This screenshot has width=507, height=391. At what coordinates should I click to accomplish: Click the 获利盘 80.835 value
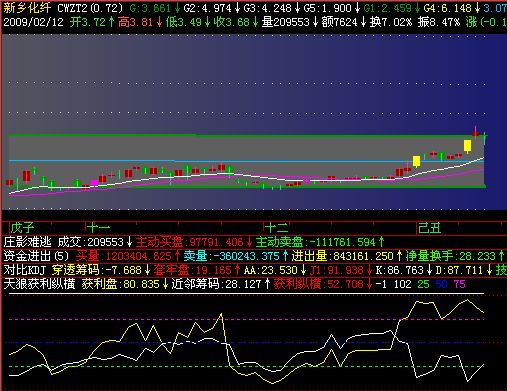tap(121, 284)
